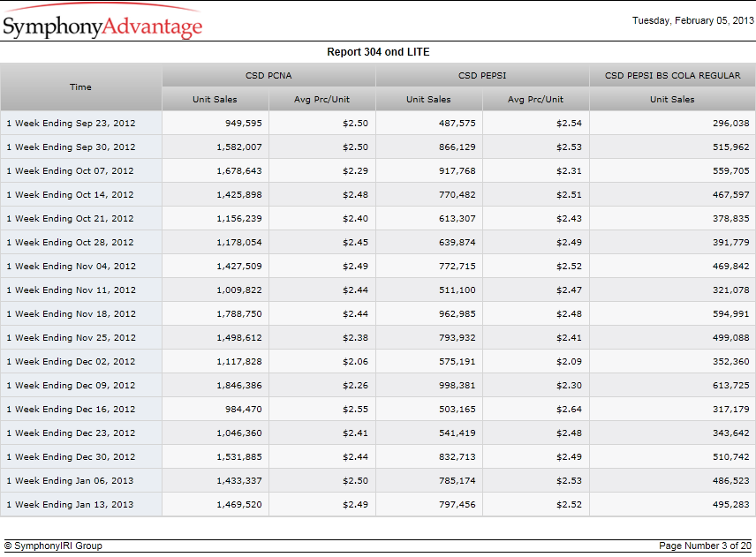Select the report date Tuesday, February 05, 2013
The image size is (756, 557).
point(692,20)
